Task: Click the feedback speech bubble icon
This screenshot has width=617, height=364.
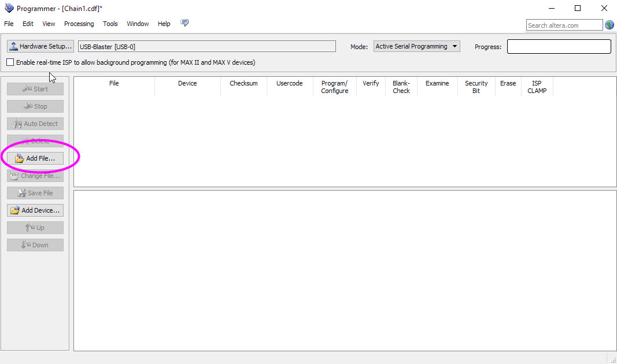Action: 184,24
